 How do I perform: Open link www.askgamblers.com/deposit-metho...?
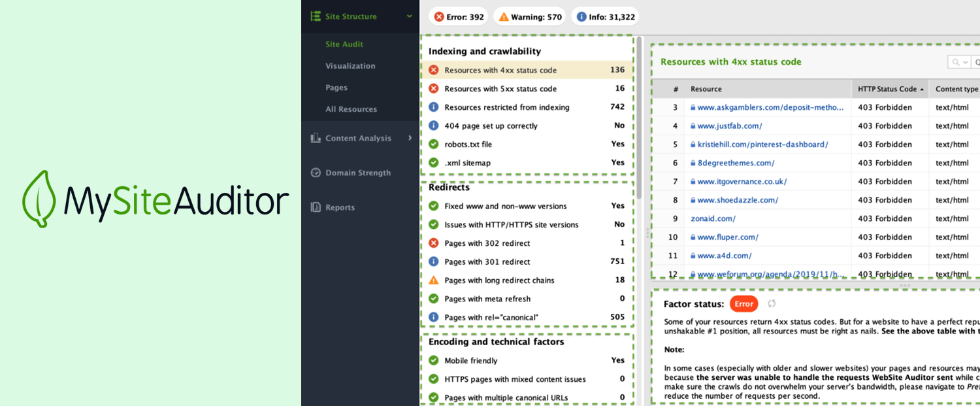click(x=770, y=107)
